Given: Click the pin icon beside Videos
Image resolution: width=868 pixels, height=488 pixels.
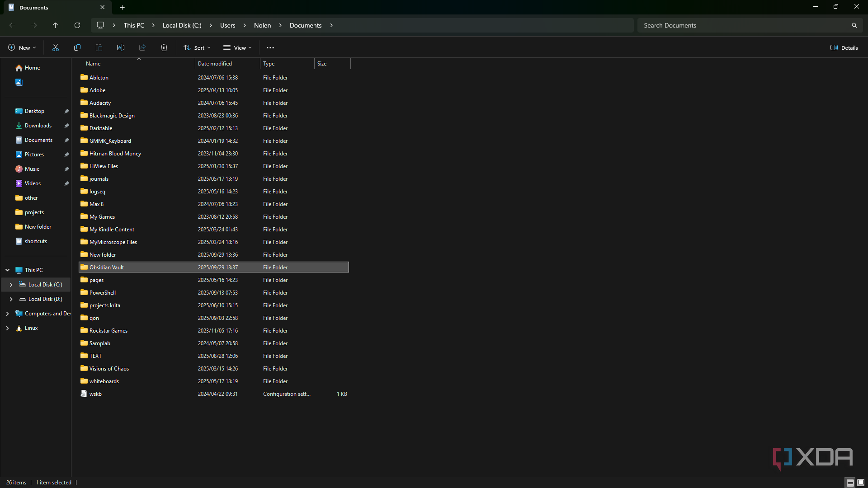Looking at the screenshot, I should 66,183.
